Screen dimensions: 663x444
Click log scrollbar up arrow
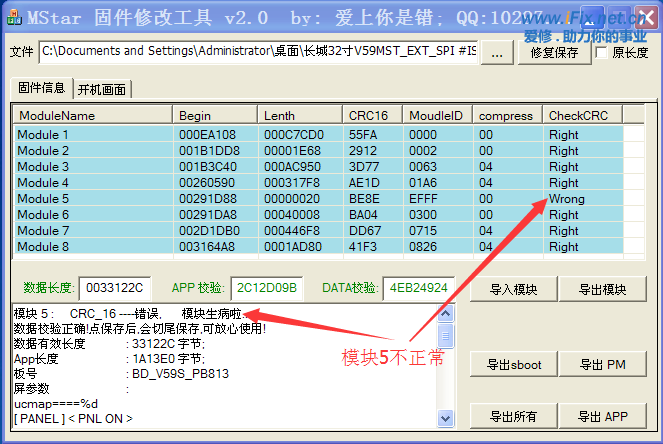[x=445, y=313]
